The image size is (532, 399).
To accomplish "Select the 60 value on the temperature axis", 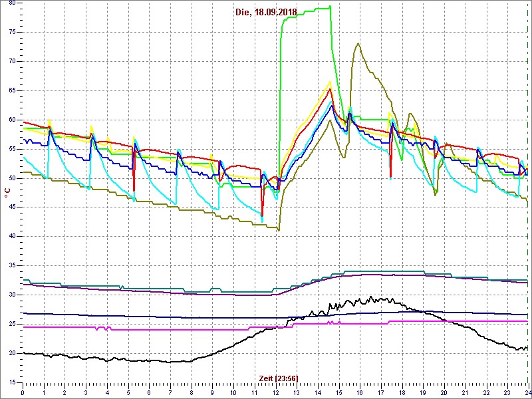I will tap(11, 120).
